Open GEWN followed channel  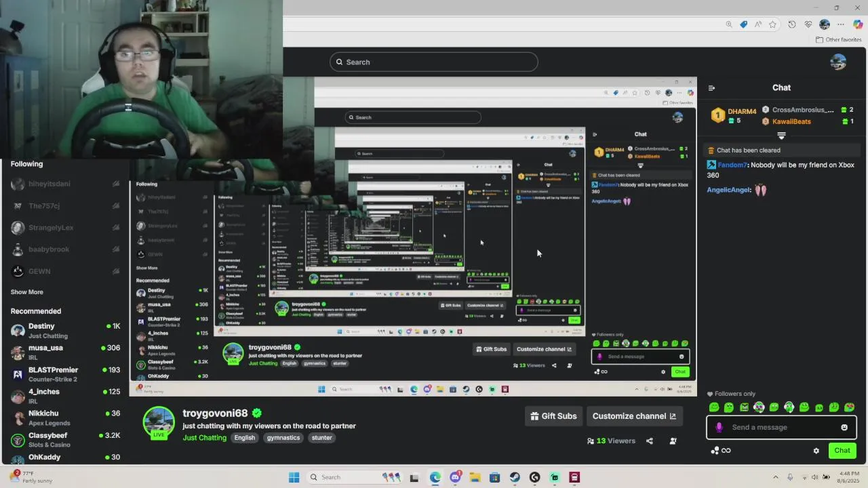pyautogui.click(x=65, y=271)
